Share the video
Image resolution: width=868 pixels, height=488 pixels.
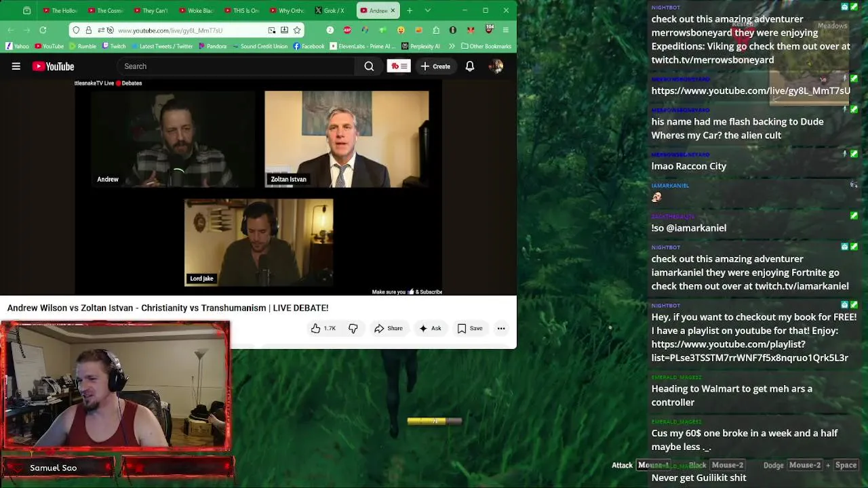click(x=389, y=328)
